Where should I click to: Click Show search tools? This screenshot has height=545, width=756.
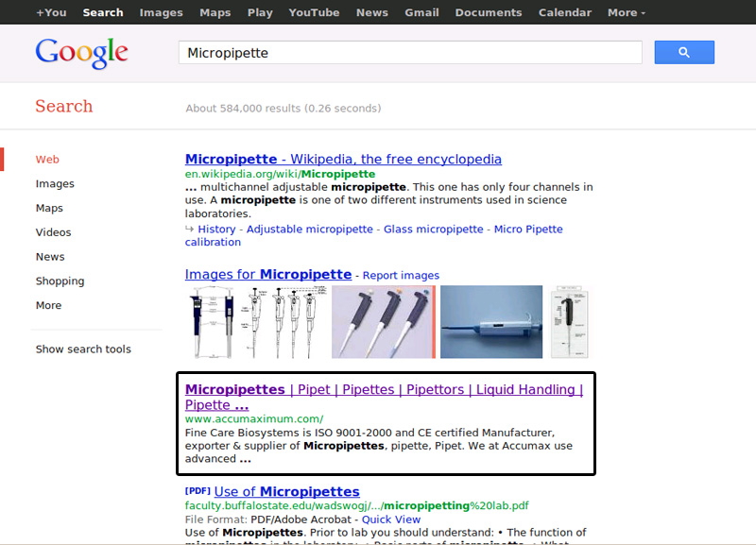pyautogui.click(x=83, y=349)
